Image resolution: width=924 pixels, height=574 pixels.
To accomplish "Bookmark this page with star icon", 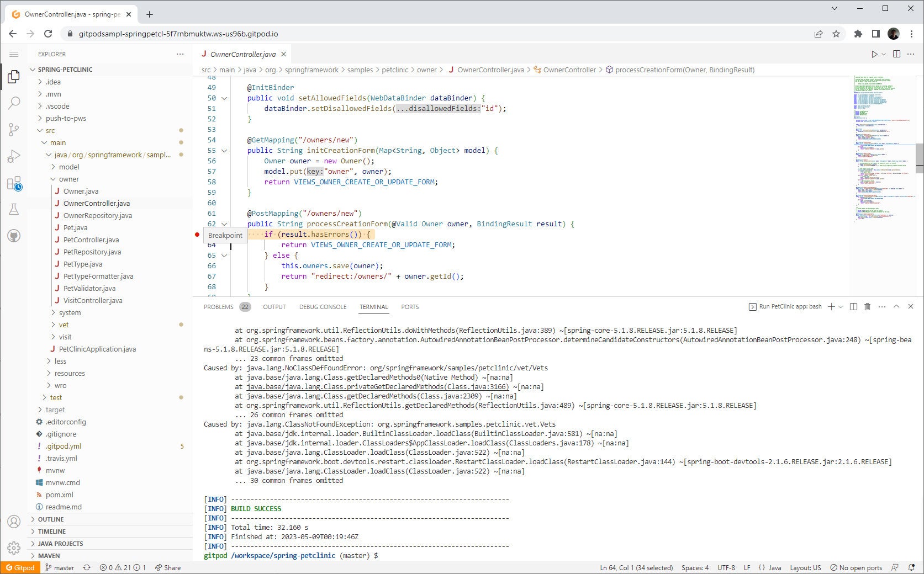I will pos(836,34).
